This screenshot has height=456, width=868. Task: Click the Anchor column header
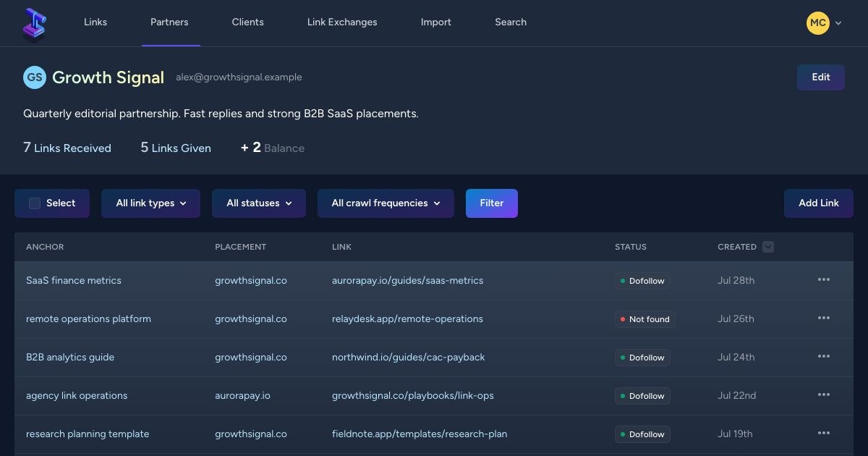45,247
